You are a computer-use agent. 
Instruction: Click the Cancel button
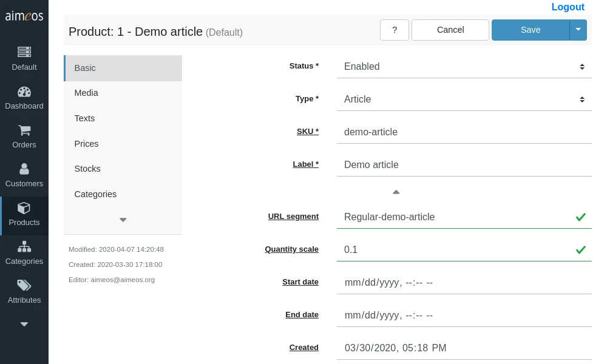450,30
